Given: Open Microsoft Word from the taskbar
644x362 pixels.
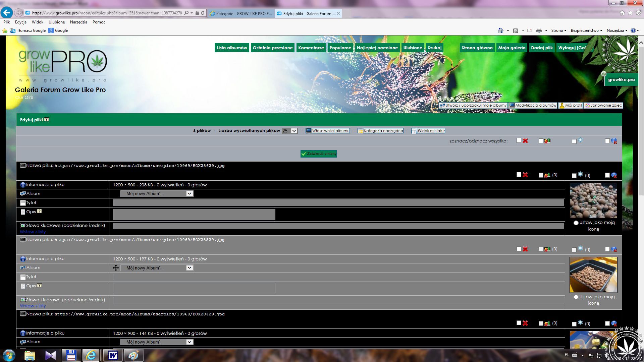Looking at the screenshot, I should 113,355.
